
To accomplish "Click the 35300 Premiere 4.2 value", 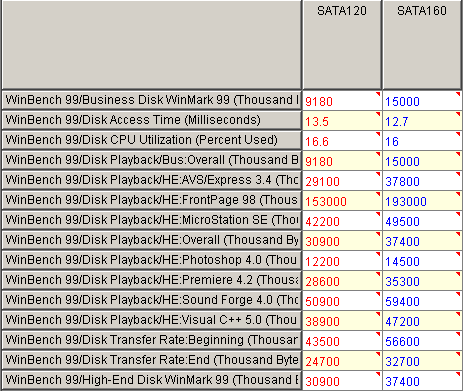I will 422,280.
